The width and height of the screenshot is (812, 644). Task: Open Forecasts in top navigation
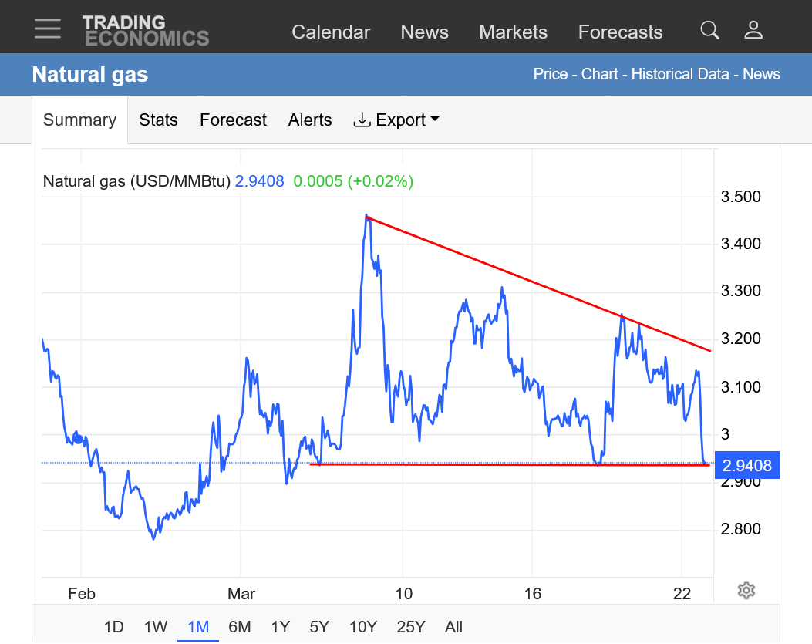(621, 32)
